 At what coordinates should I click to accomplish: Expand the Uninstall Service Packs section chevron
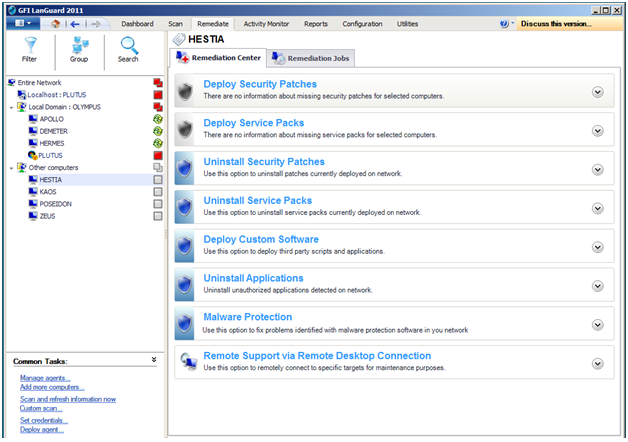click(598, 208)
